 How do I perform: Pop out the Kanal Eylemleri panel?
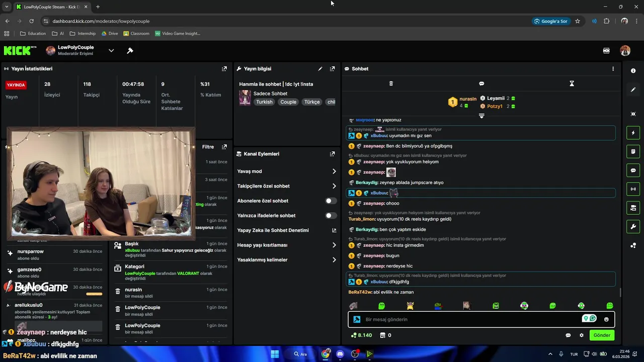[332, 154]
